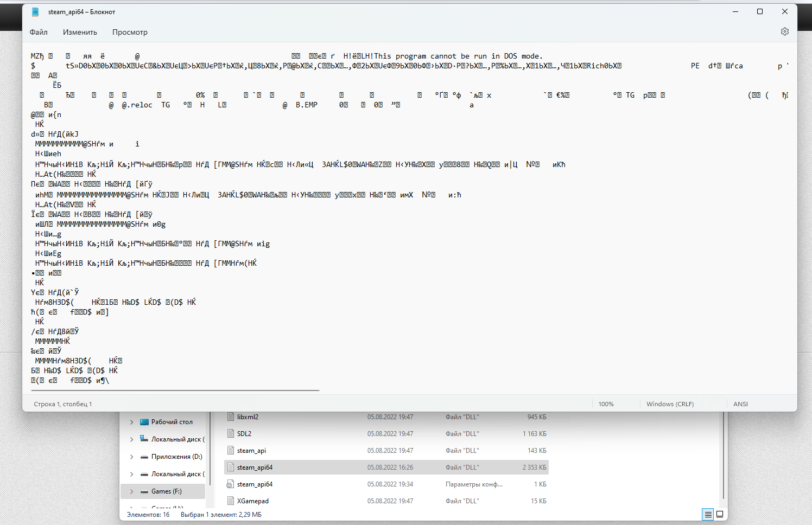Viewport: 812px width, 525px height.
Task: Switch Explorer to details list view
Action: pyautogui.click(x=708, y=514)
